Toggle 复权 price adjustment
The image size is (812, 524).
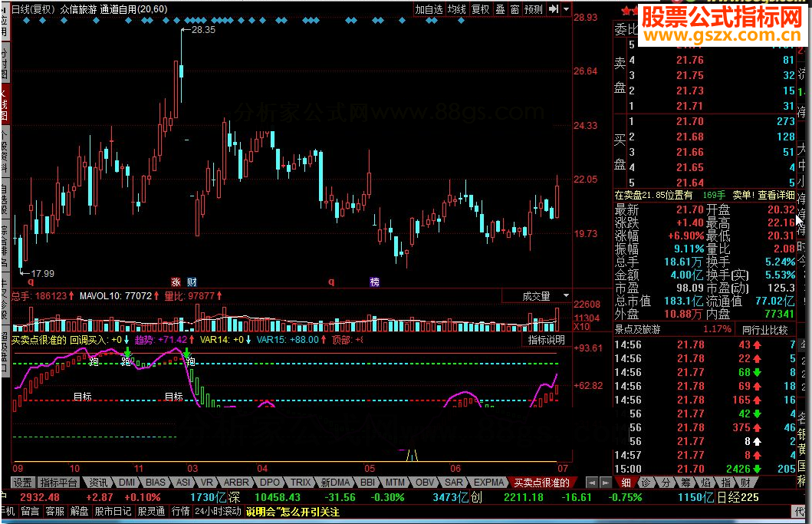(x=481, y=9)
